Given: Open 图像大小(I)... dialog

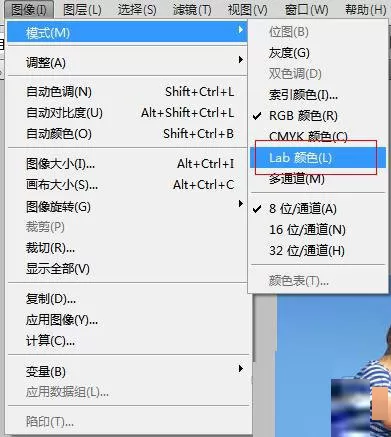Looking at the screenshot, I should (x=127, y=164).
